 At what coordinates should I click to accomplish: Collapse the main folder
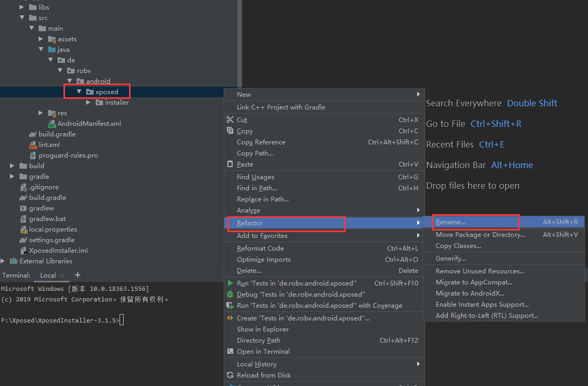(32, 28)
